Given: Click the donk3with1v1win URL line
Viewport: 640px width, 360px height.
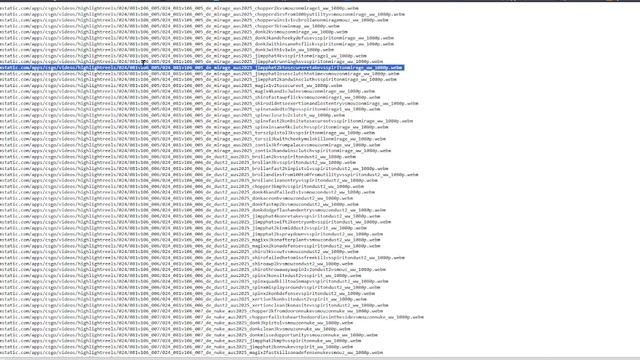Looking at the screenshot, I should 167,50.
